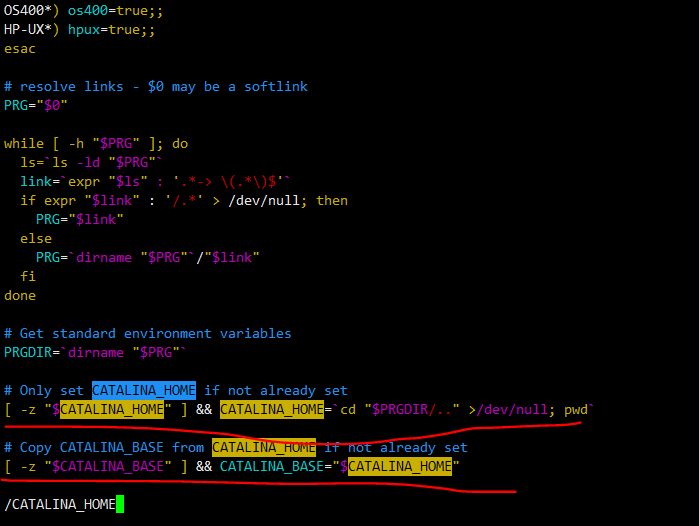Click the PRGDIR=`dirname "$PRG"` line
The image size is (699, 526).
(x=95, y=353)
